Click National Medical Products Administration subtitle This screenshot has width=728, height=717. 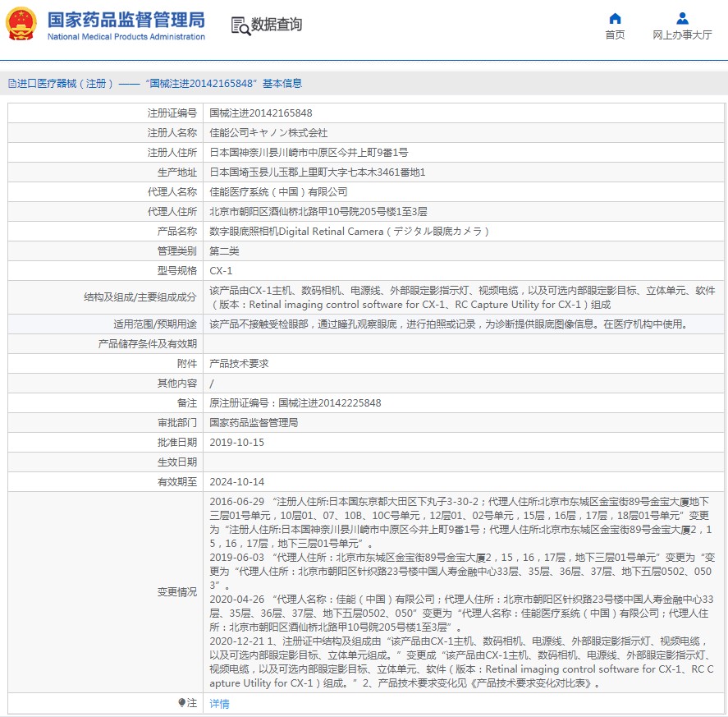click(x=126, y=37)
